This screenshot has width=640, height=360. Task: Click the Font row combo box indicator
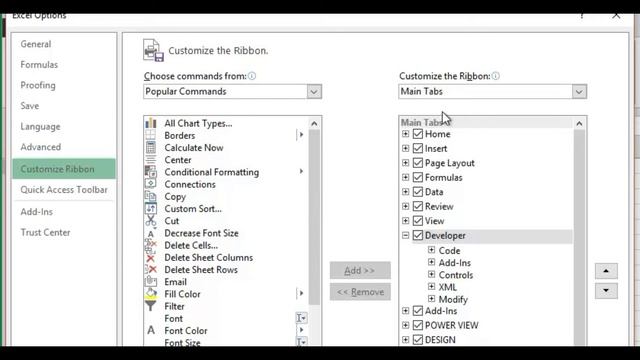pos(301,318)
